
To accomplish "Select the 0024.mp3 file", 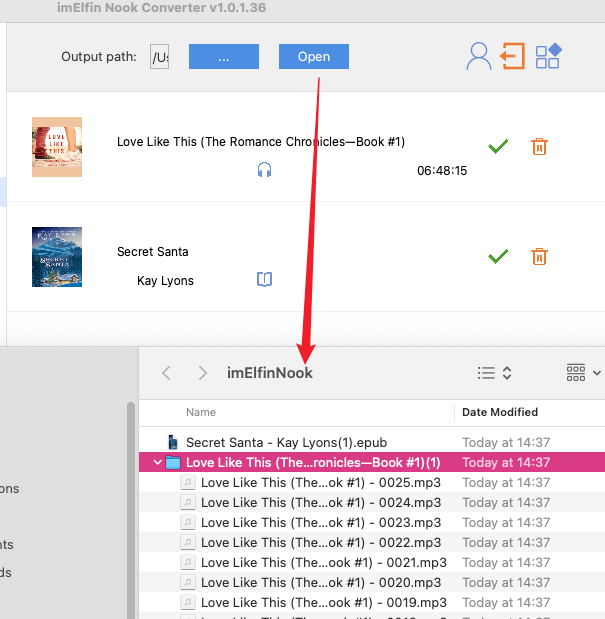I will point(372,503).
